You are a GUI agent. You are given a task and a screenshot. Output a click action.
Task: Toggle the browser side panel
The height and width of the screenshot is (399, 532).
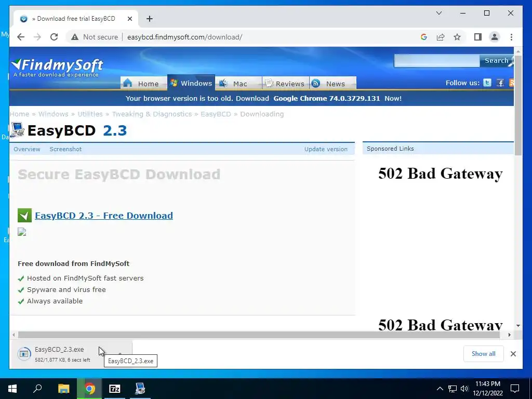click(478, 37)
